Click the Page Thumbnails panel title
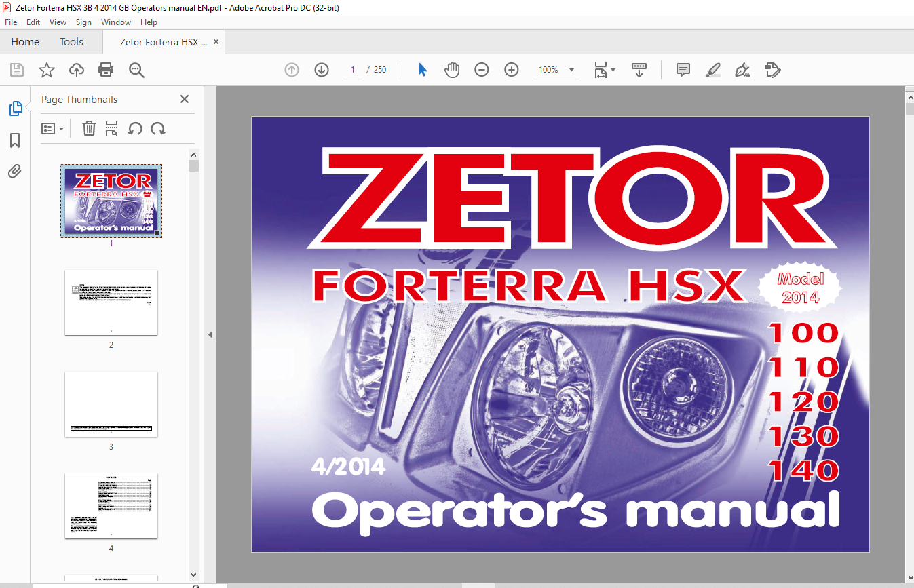Viewport: 914px width, 588px height. (x=79, y=99)
